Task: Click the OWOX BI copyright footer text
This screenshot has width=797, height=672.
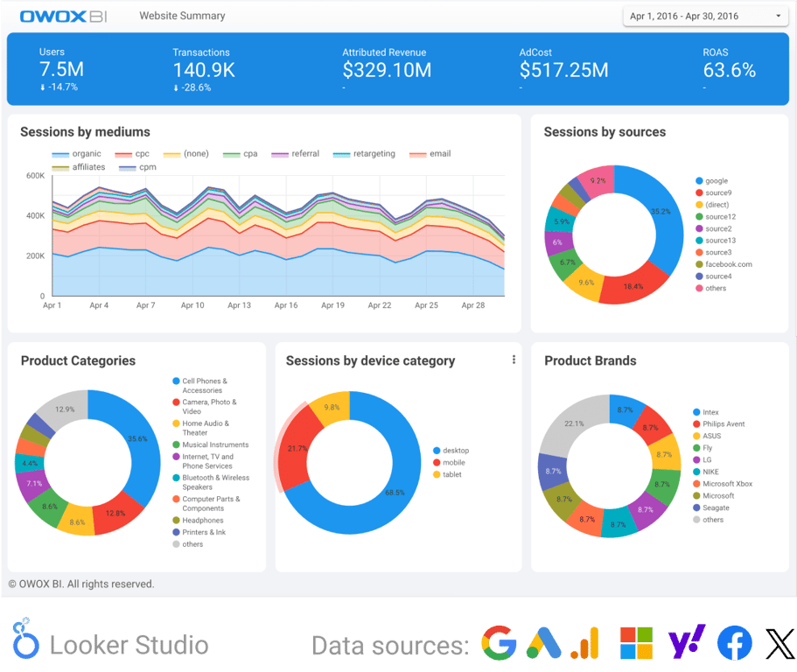Action: point(81,584)
